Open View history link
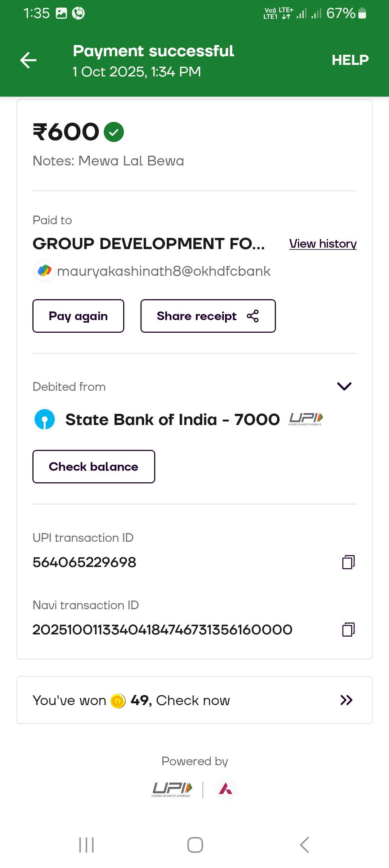This screenshot has height=868, width=389. pos(323,244)
